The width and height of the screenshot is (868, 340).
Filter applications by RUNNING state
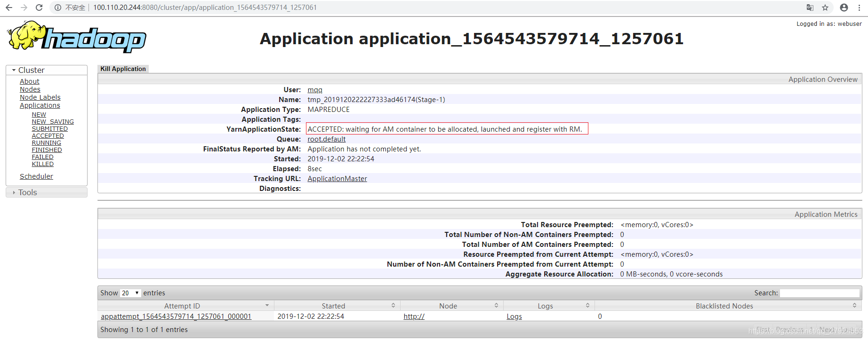click(x=46, y=143)
